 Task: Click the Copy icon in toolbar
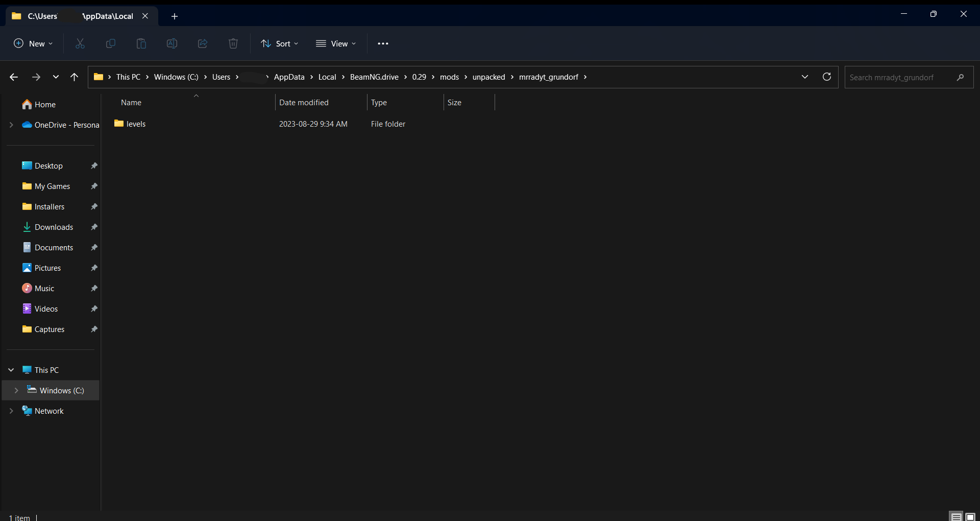coord(110,43)
